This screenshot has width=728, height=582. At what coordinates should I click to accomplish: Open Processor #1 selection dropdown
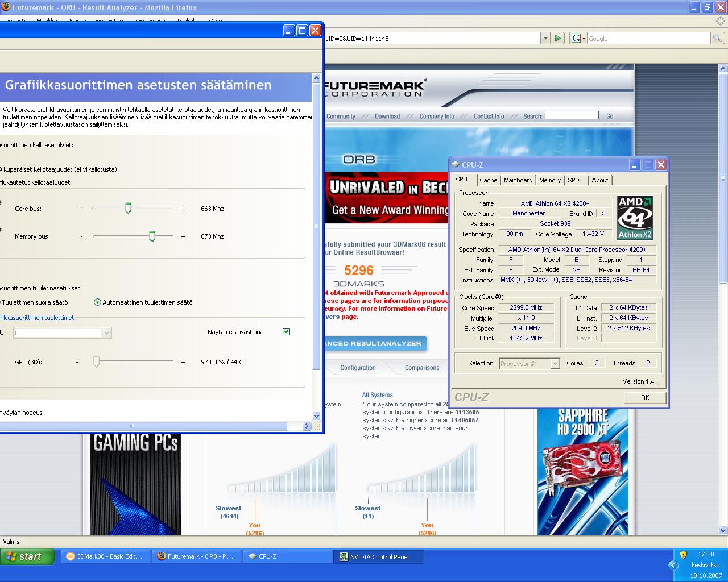555,364
